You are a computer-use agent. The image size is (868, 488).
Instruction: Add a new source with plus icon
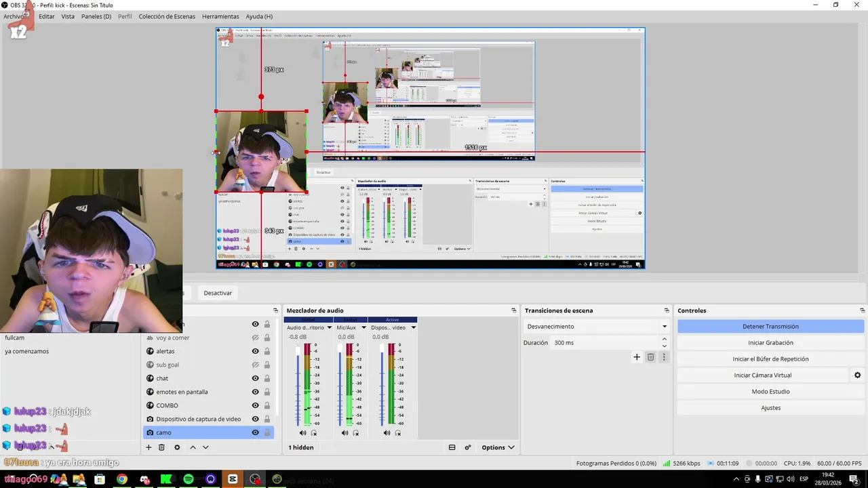click(149, 447)
